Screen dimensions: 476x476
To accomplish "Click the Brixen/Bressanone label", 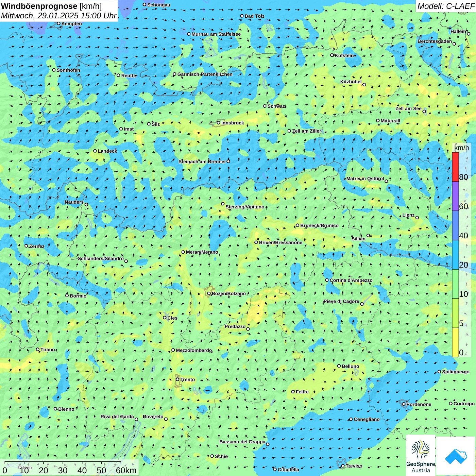I will (x=280, y=242).
